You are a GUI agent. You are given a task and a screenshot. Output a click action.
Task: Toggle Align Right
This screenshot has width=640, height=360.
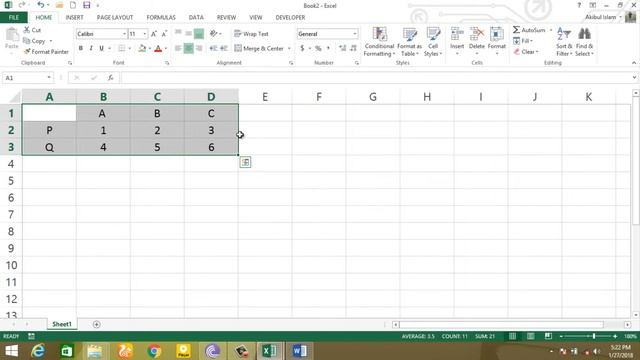point(199,48)
